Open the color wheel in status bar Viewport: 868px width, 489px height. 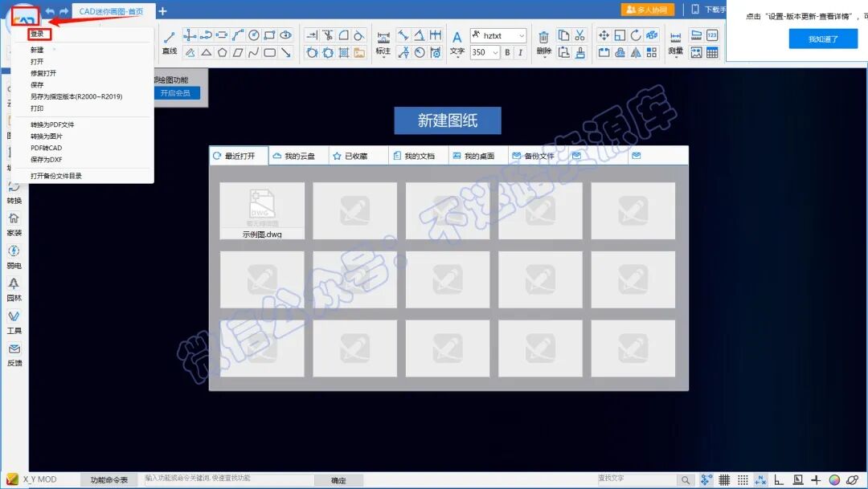pos(834,479)
